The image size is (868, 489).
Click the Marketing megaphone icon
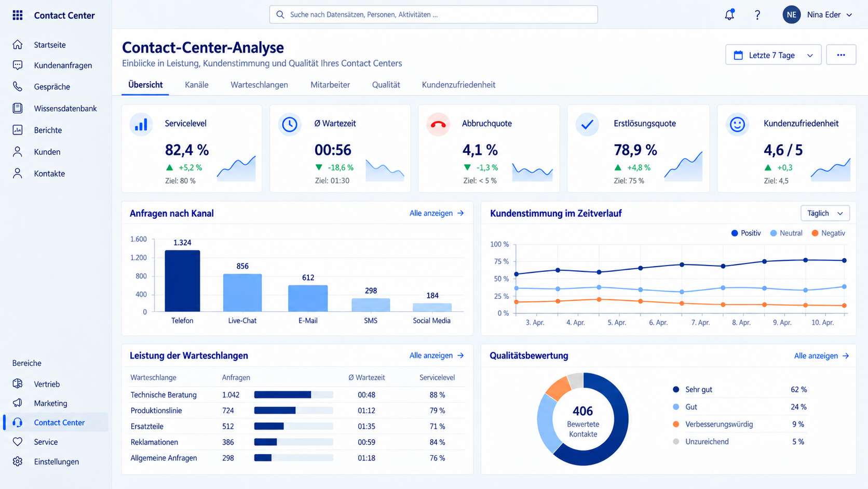(x=18, y=403)
